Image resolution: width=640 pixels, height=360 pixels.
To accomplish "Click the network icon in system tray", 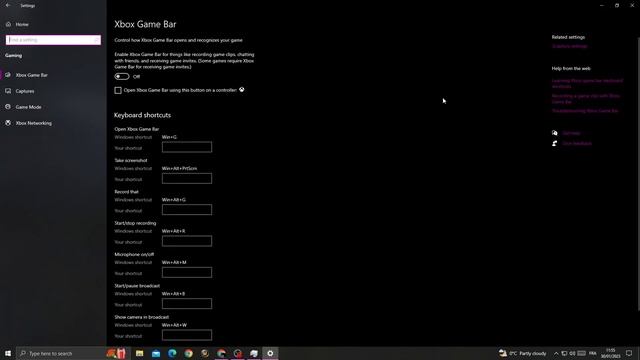I will pyautogui.click(x=564, y=353).
